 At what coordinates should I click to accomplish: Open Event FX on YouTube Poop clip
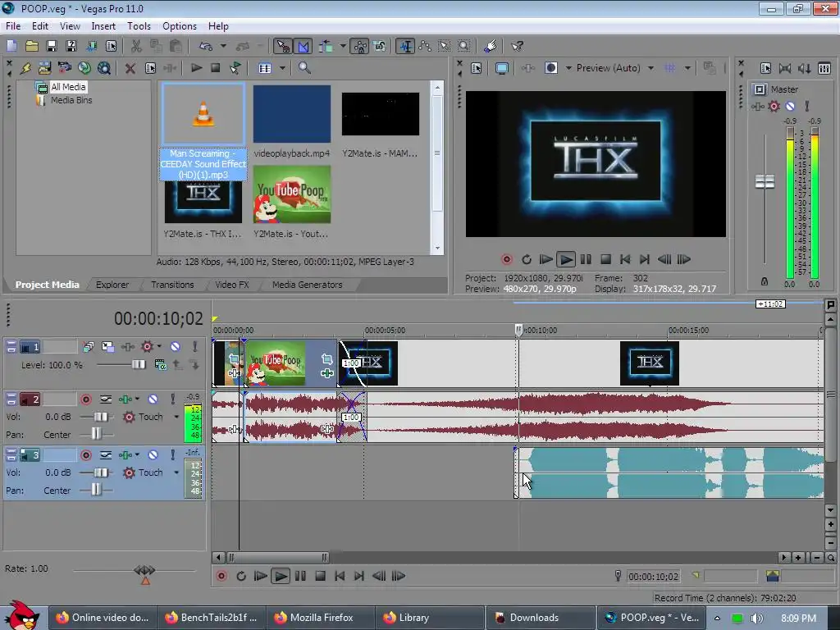[326, 373]
